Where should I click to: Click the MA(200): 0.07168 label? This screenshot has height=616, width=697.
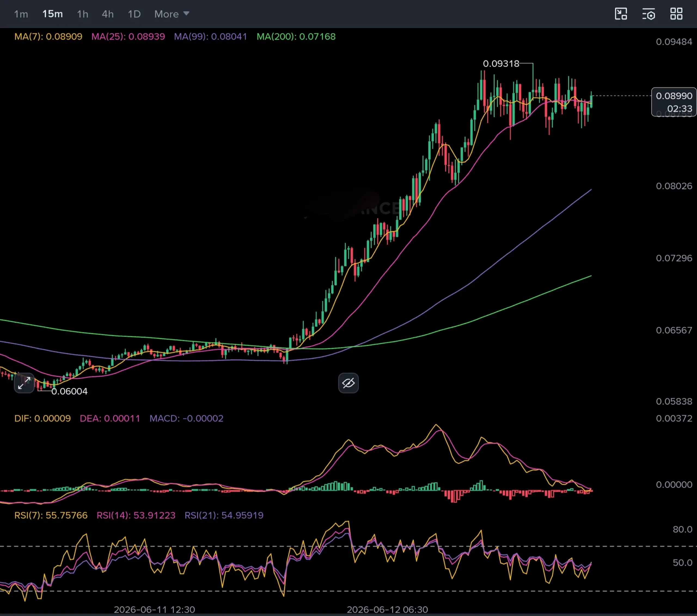tap(296, 36)
